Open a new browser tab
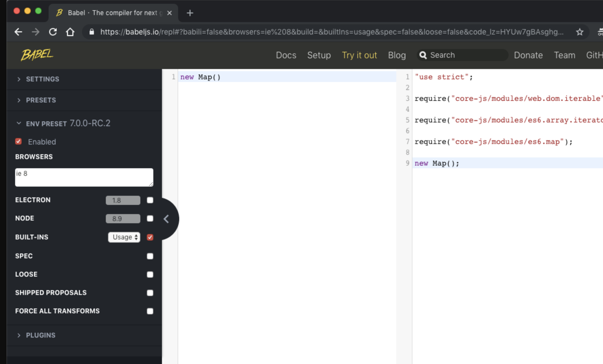The width and height of the screenshot is (603, 364). click(190, 13)
